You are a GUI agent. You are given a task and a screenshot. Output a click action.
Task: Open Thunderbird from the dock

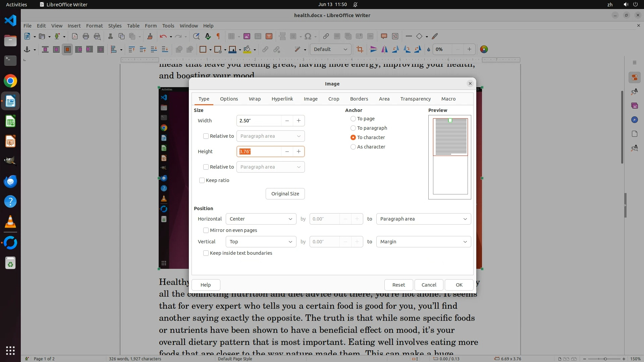pos(10,181)
